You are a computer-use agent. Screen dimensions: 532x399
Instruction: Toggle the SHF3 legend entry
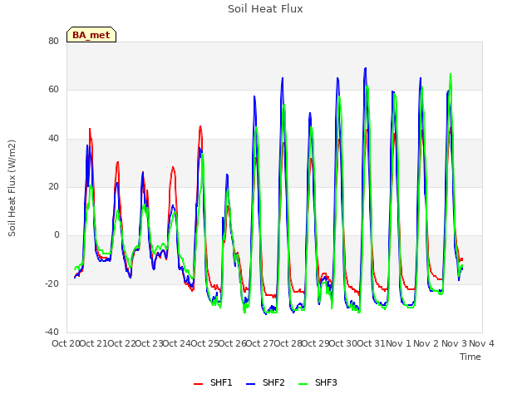point(318,382)
